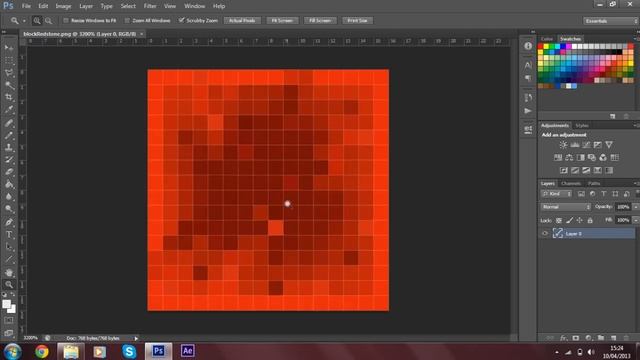Open the Fill slider arrow

coord(636,220)
